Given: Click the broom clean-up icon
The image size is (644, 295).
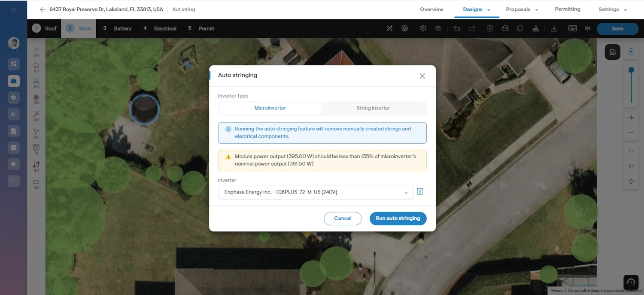Looking at the screenshot, I should [x=535, y=28].
